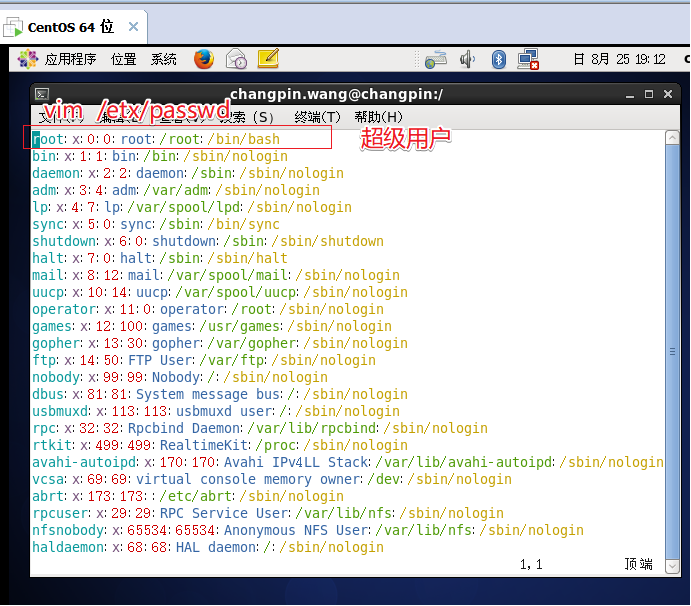The image size is (691, 606).
Task: Click the shutdown:x:6:0 line
Action: (208, 241)
